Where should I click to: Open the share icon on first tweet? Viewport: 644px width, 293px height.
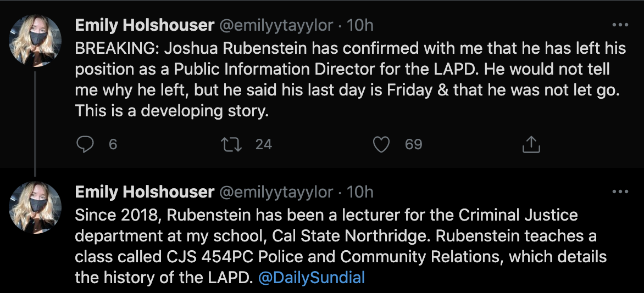click(531, 144)
